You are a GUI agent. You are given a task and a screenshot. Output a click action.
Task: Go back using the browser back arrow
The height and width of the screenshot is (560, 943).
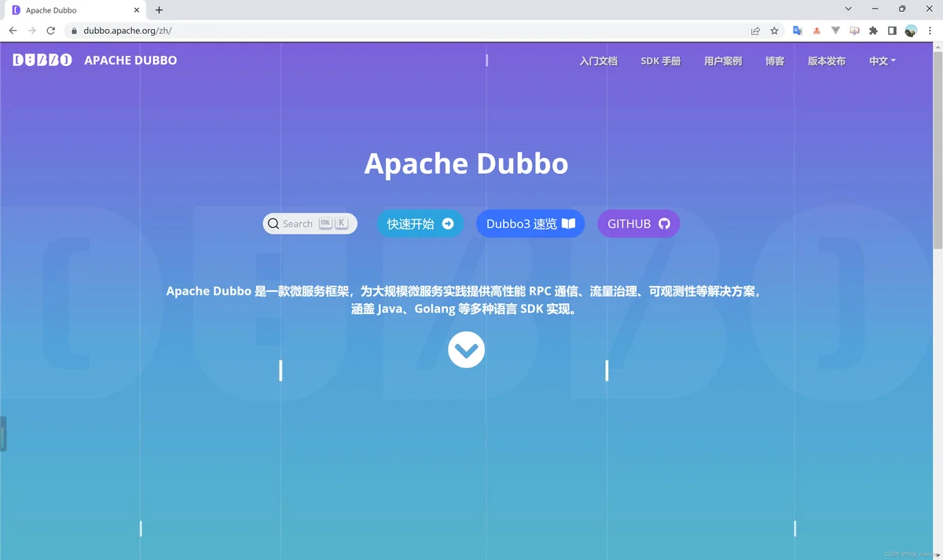13,31
